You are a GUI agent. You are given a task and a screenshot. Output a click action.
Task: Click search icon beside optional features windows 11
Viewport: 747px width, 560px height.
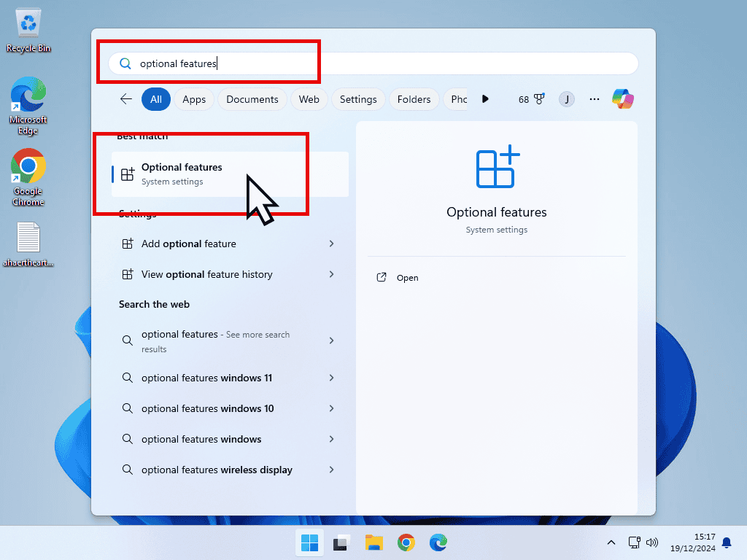tap(127, 378)
